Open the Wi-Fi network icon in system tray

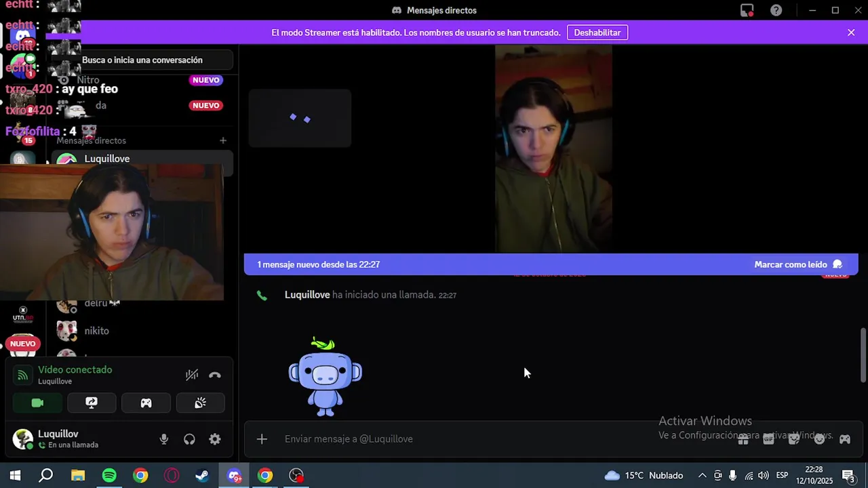[x=749, y=476]
